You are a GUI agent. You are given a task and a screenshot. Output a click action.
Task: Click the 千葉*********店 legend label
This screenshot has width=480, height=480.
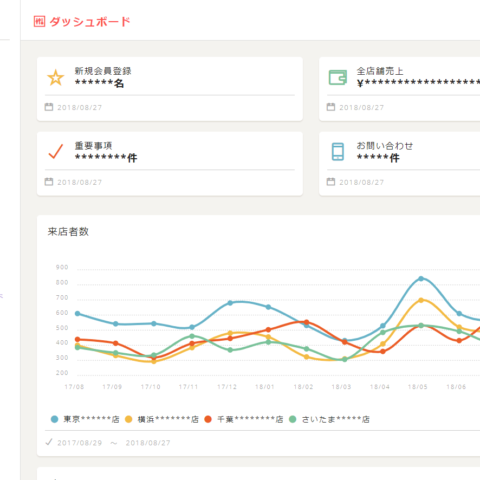click(x=250, y=419)
